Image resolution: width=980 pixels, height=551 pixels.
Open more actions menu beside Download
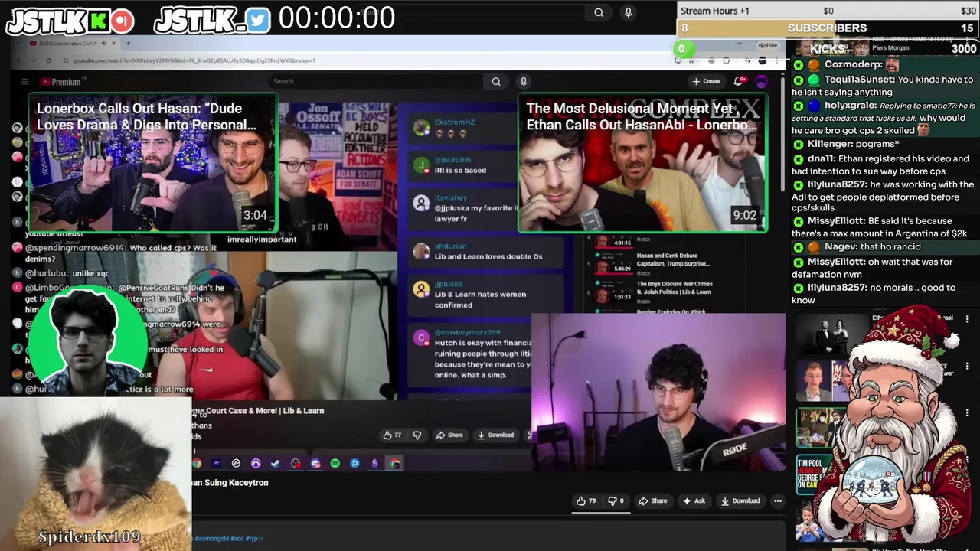coord(778,500)
